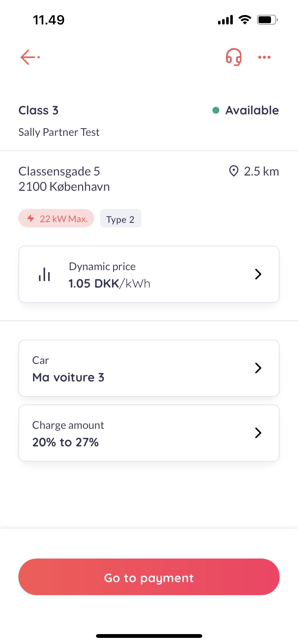
Task: Expand the Car selection chevron
Action: [258, 368]
